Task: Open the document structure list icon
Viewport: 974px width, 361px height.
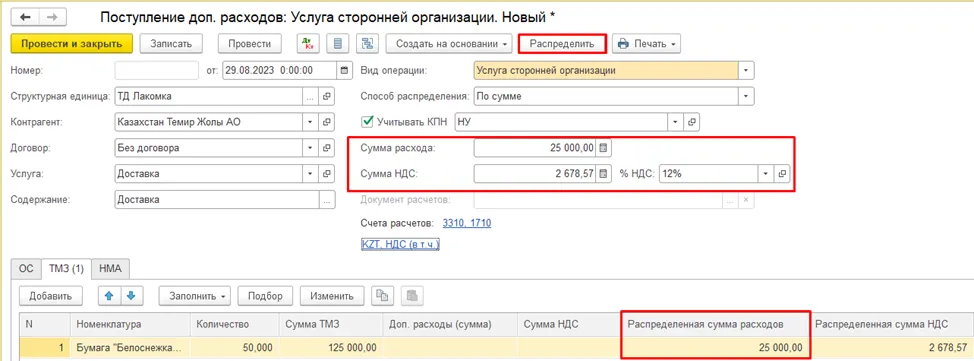Action: 339,43
